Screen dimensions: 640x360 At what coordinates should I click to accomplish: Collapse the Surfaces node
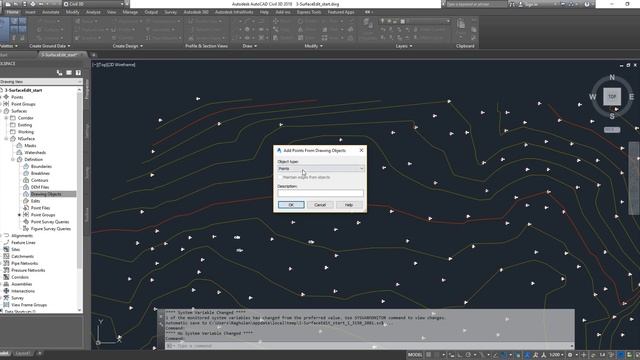[x=1, y=111]
